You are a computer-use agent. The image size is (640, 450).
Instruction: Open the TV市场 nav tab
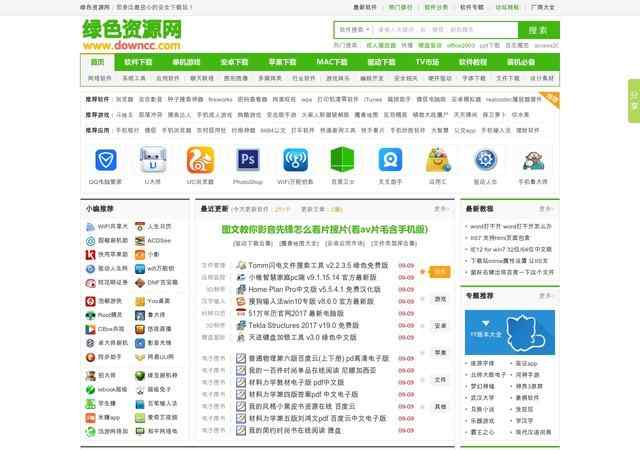pyautogui.click(x=427, y=62)
